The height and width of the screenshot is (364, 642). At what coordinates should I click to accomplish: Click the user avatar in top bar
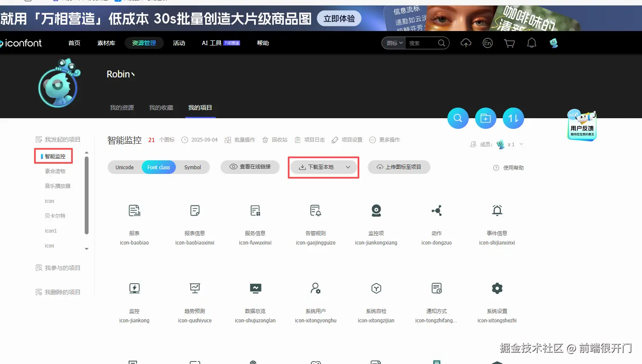click(x=554, y=43)
